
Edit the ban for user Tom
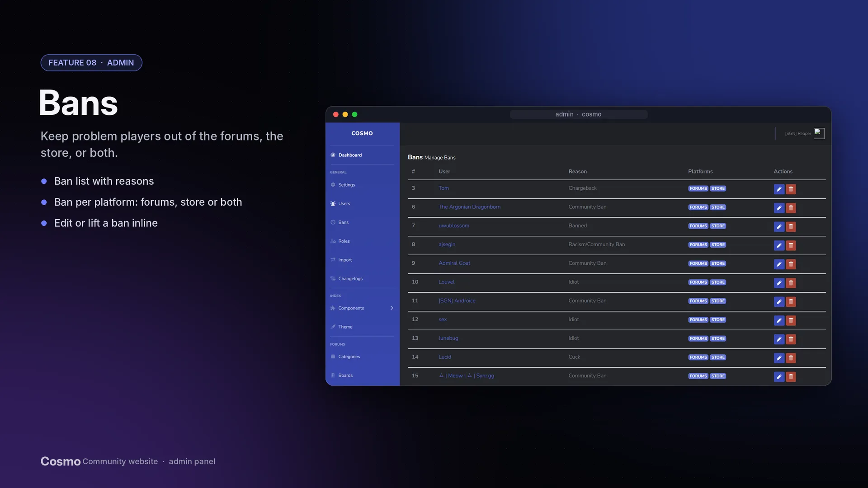(x=779, y=189)
